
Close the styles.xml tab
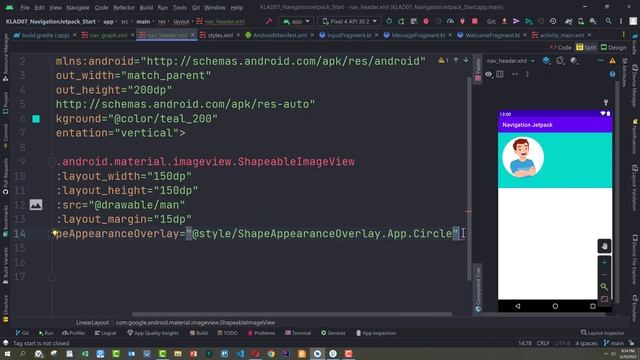(x=238, y=36)
